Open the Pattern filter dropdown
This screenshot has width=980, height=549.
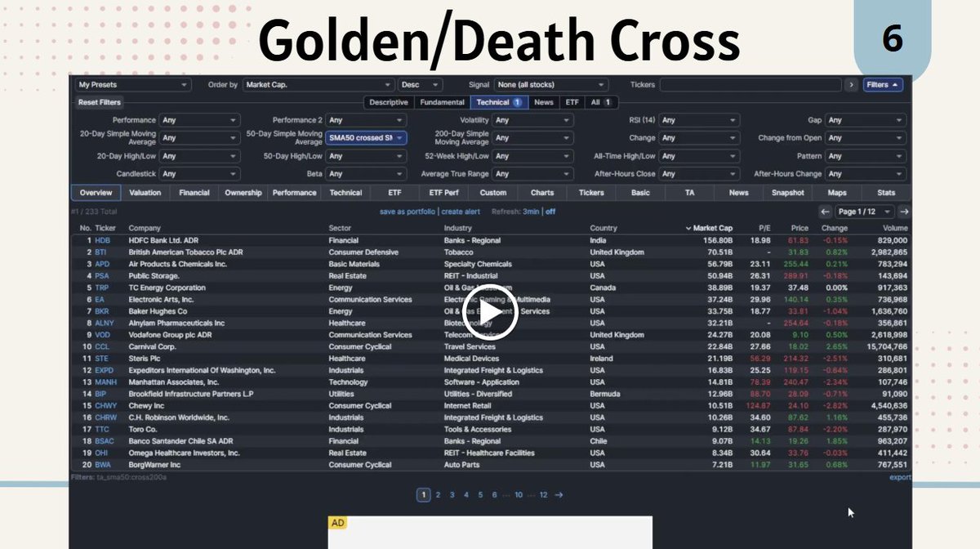[866, 156]
